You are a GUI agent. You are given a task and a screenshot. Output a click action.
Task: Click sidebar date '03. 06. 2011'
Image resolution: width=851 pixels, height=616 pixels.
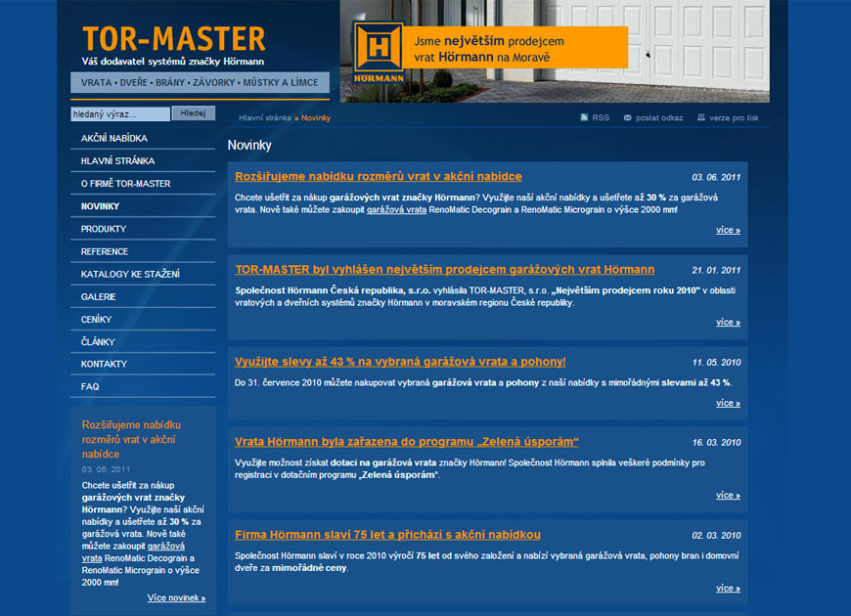tap(106, 469)
